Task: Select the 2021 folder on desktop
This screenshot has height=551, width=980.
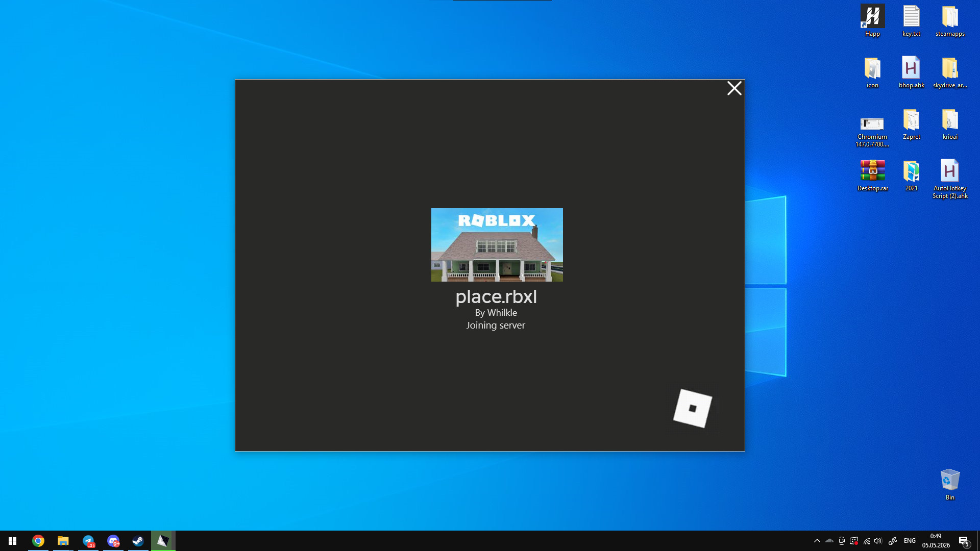Action: 911,176
